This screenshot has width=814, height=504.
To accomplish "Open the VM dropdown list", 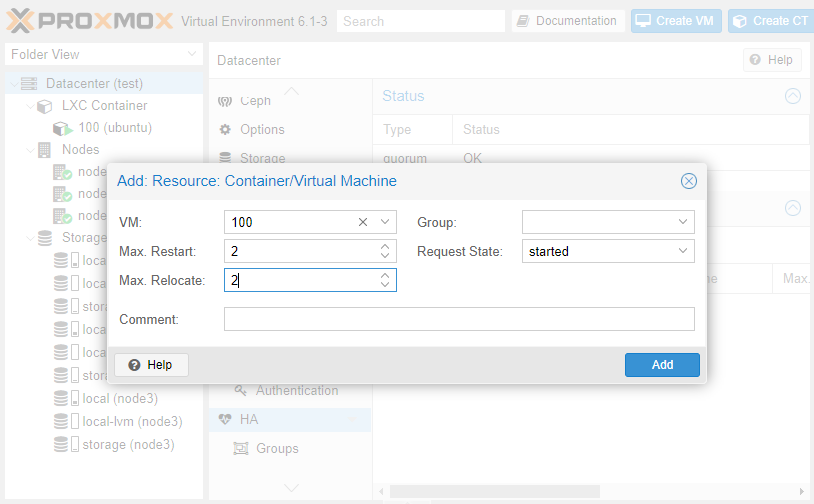I will click(386, 222).
